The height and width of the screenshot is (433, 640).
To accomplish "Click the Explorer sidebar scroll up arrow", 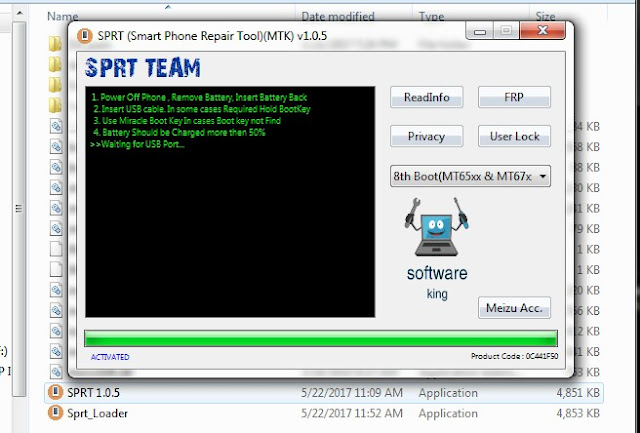I will click(19, 13).
